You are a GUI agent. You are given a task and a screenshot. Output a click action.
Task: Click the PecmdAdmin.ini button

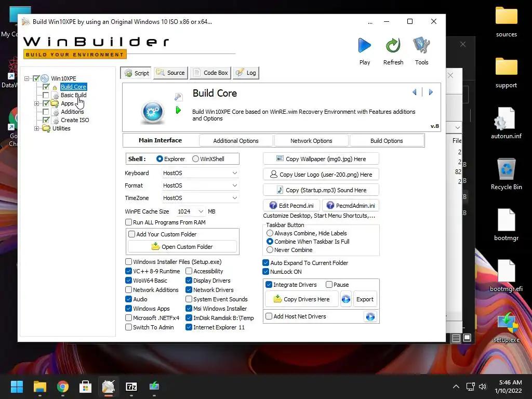click(x=351, y=206)
